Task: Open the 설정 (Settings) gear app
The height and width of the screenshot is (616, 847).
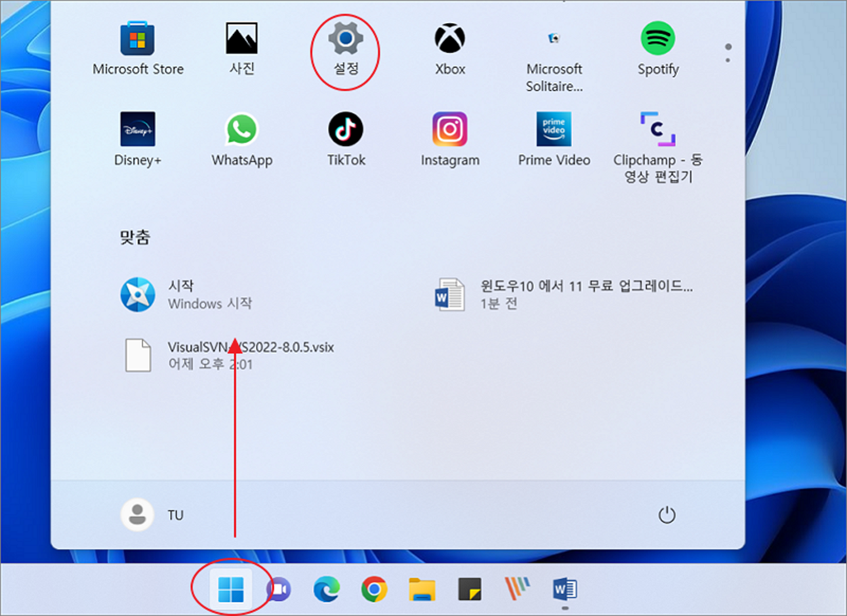Action: click(346, 49)
